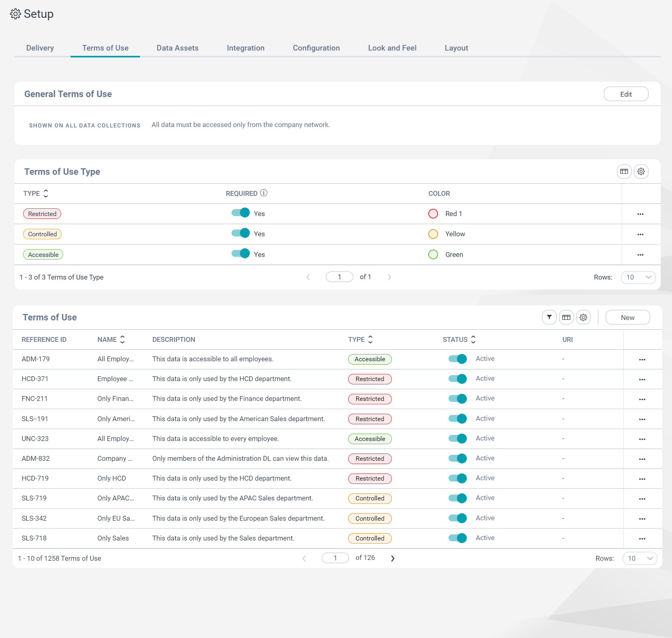
Task: Click the info icon next to REQUIRED
Action: (x=264, y=193)
